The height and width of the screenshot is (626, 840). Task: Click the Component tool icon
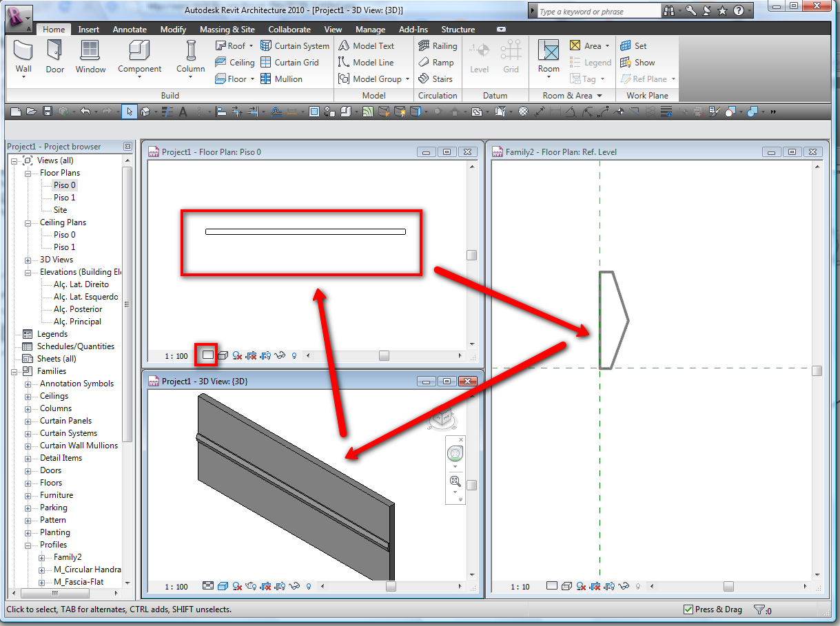[x=139, y=50]
